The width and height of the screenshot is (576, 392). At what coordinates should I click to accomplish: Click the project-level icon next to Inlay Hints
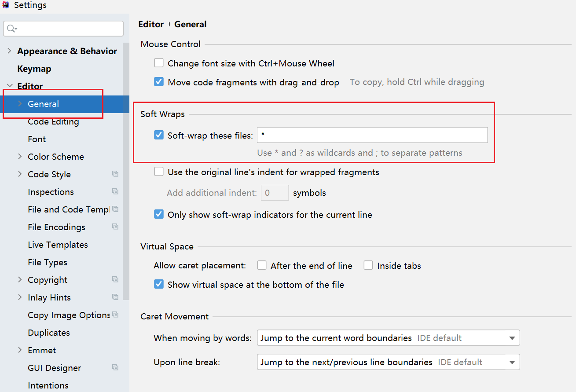tap(115, 297)
